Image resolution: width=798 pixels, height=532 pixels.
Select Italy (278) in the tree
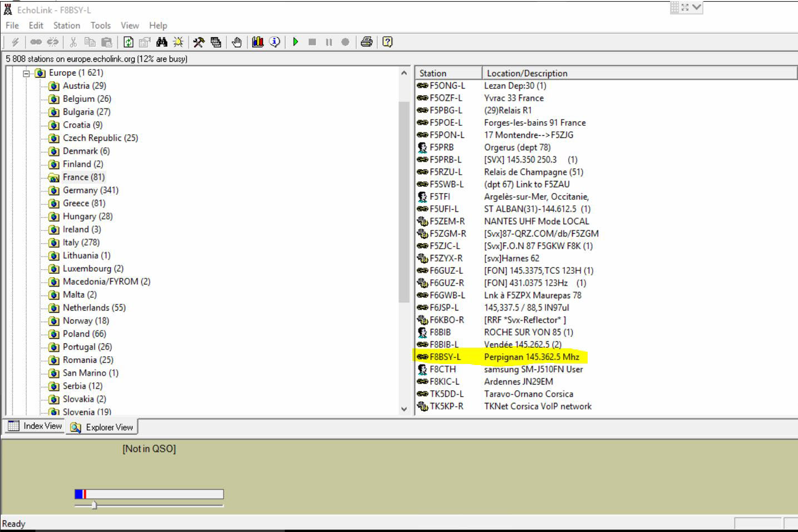(x=81, y=243)
